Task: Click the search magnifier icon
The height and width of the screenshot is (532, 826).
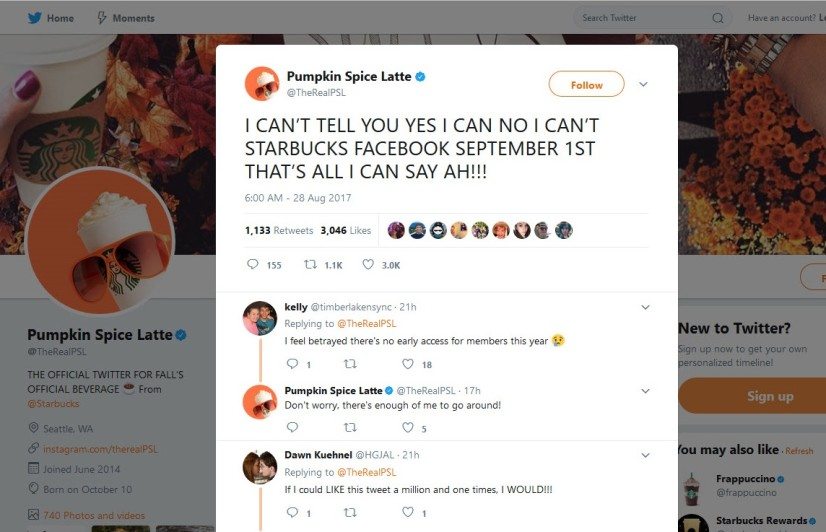Action: pyautogui.click(x=717, y=18)
